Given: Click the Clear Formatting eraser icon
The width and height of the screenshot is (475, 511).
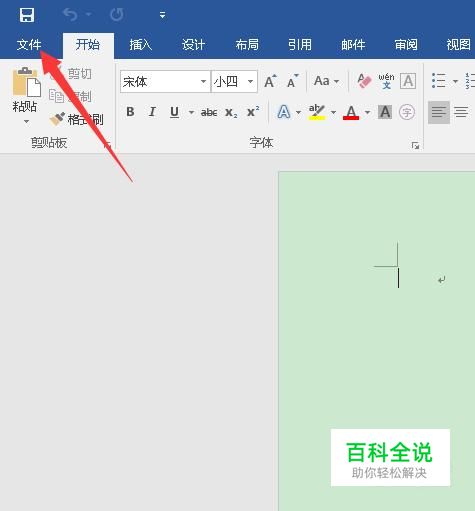Looking at the screenshot, I should (x=364, y=81).
